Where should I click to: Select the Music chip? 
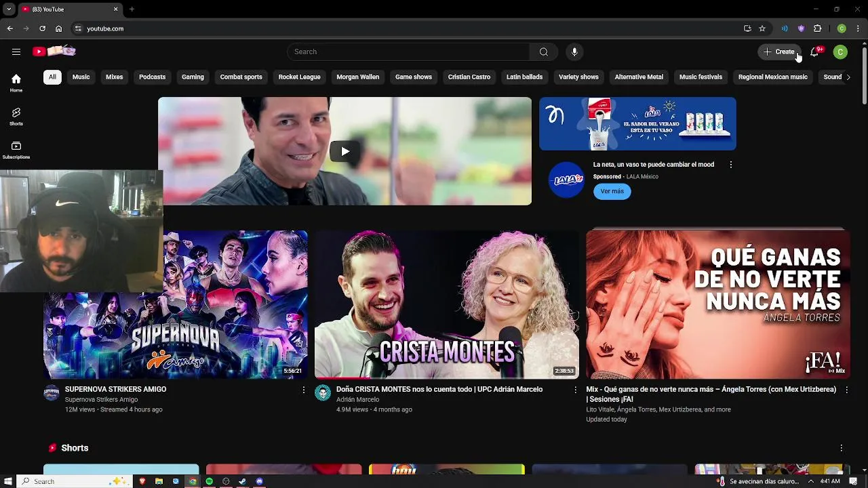click(81, 77)
